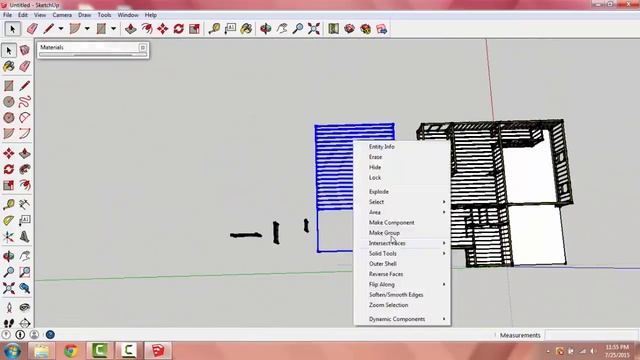
Task: Choose Erase from context menu
Action: (376, 157)
